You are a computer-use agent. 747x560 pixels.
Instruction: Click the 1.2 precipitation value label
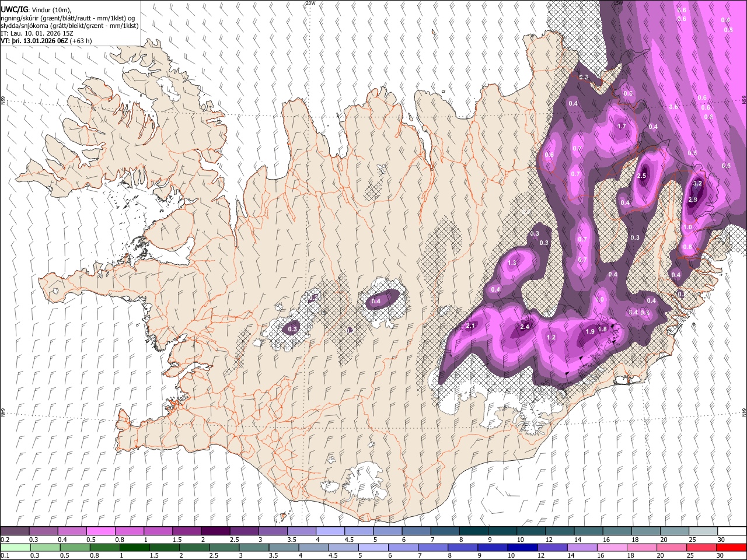551,337
